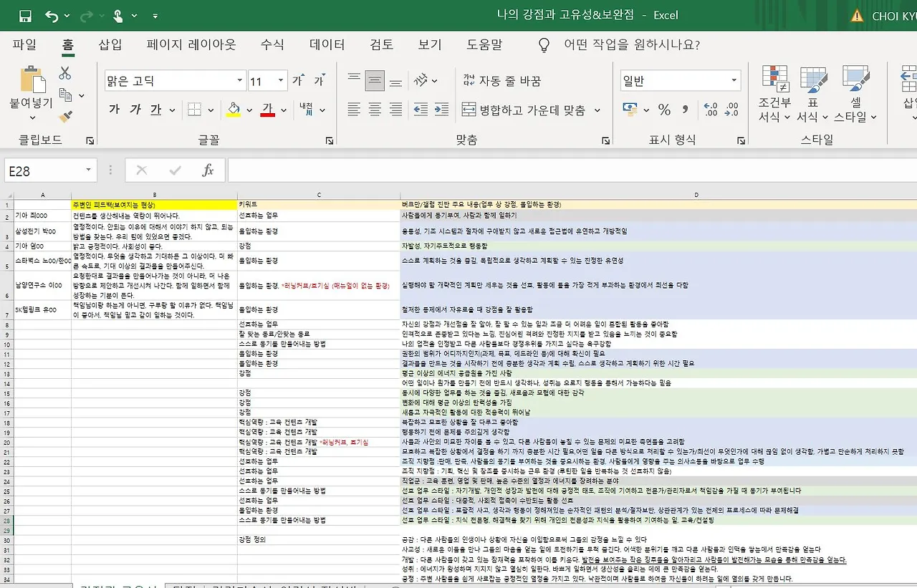
Task: Toggle italic formatting
Action: [135, 110]
